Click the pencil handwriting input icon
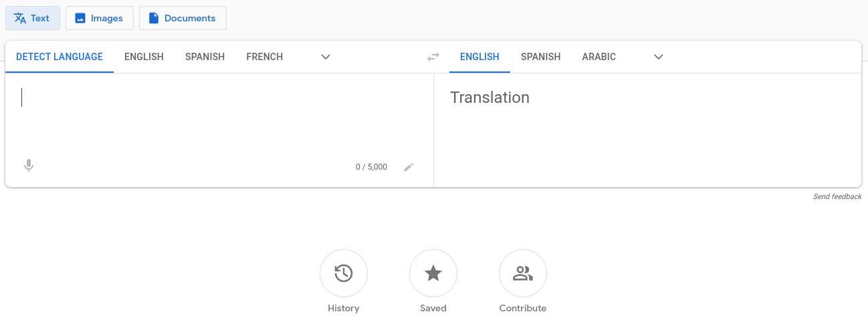 tap(409, 167)
